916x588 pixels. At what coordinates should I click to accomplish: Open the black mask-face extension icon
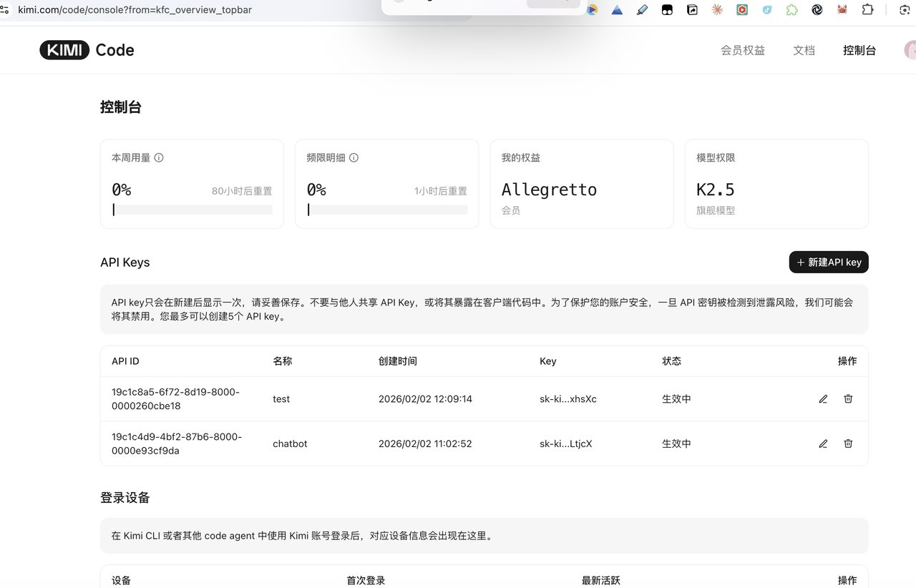pos(667,10)
